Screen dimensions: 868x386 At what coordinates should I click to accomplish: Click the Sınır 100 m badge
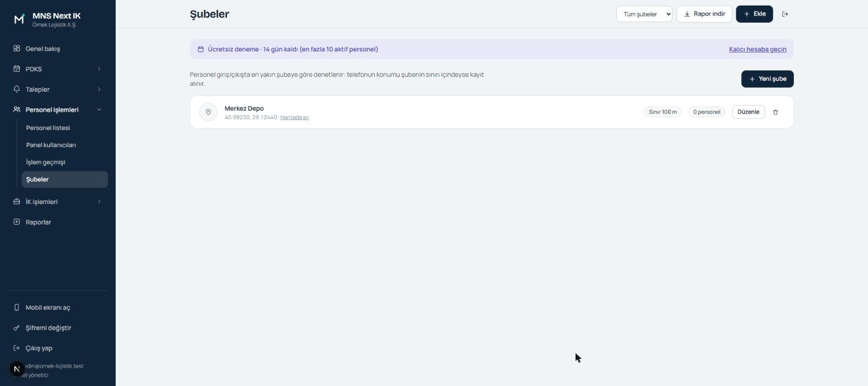663,112
